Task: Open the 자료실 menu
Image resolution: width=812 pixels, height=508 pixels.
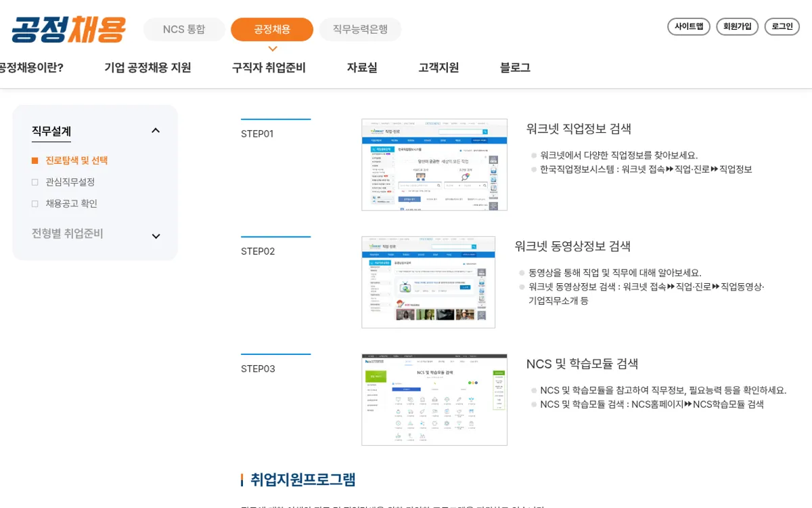Action: tap(362, 68)
